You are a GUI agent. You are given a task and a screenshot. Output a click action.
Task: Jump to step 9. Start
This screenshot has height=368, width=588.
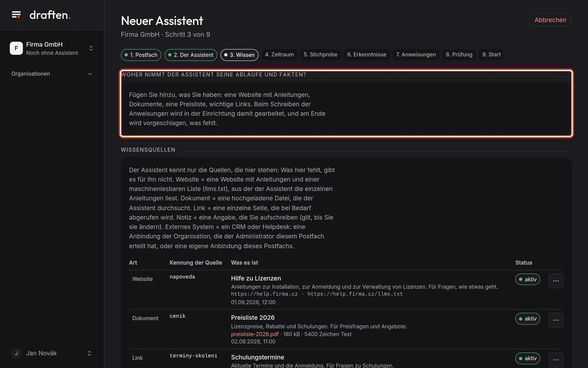(491, 55)
